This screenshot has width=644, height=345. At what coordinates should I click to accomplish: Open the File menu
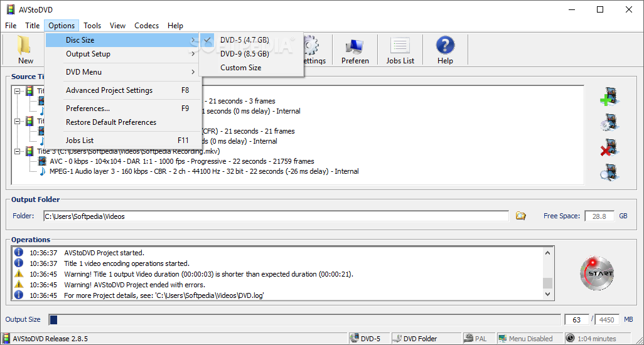coord(11,26)
